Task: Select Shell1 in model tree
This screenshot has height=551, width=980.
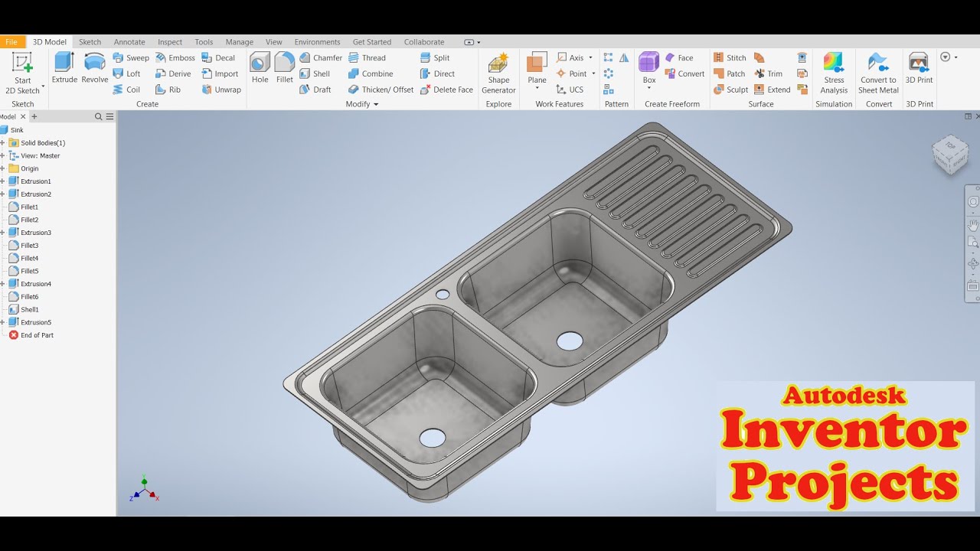Action: (x=23, y=310)
